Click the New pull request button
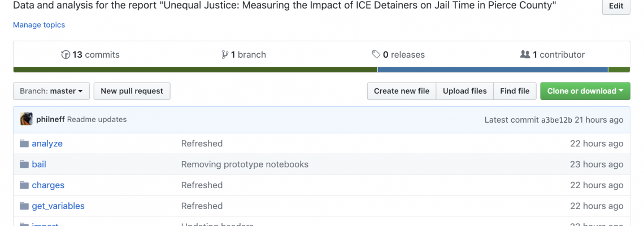644x226 pixels. 132,91
